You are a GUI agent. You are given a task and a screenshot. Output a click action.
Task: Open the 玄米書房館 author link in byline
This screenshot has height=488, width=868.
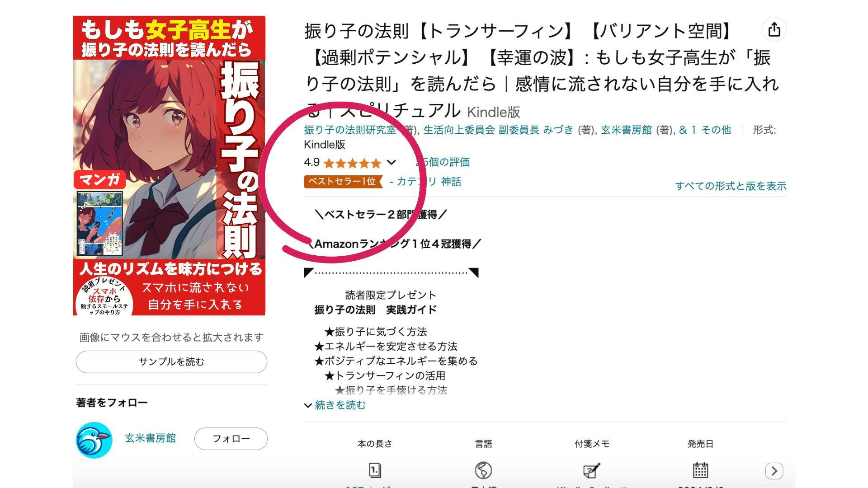(x=626, y=130)
